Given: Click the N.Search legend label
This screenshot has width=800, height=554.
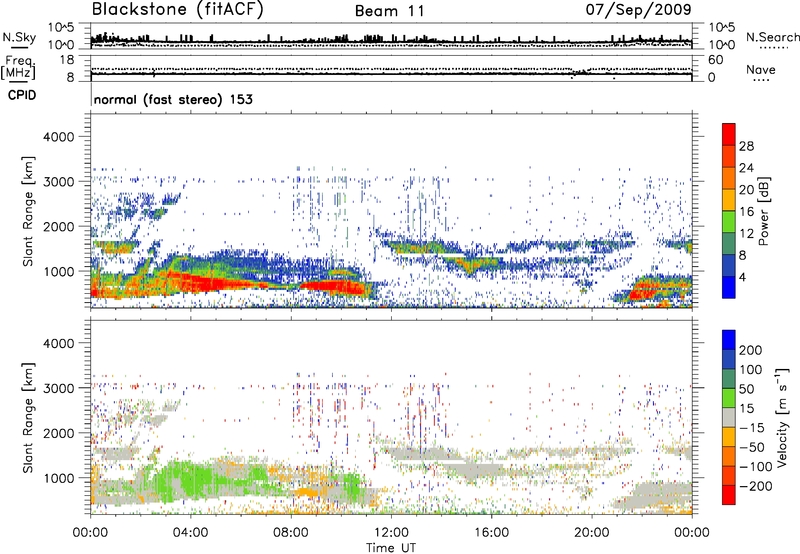Looking at the screenshot, I should (772, 37).
